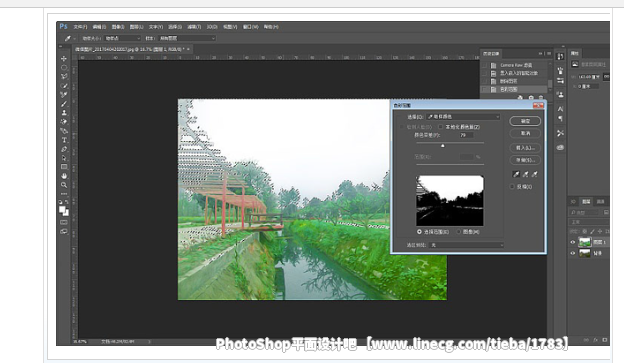624x363 pixels.
Task: Delete current history state trash icon
Action: pyautogui.click(x=541, y=97)
